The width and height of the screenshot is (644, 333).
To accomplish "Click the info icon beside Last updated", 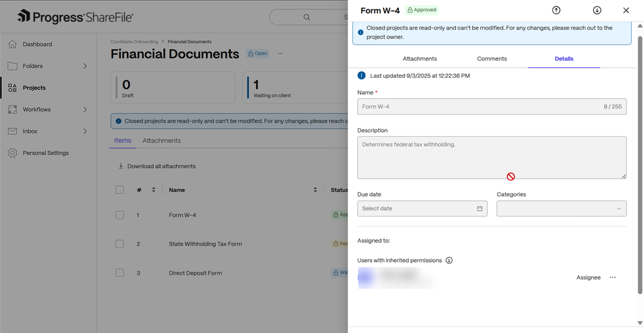I will [x=361, y=75].
